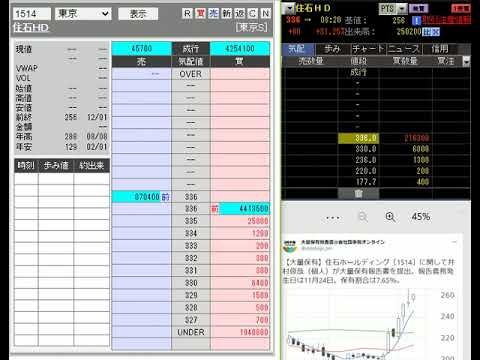Click the 買 column header in the board
480x360 pixels.
click(240, 62)
